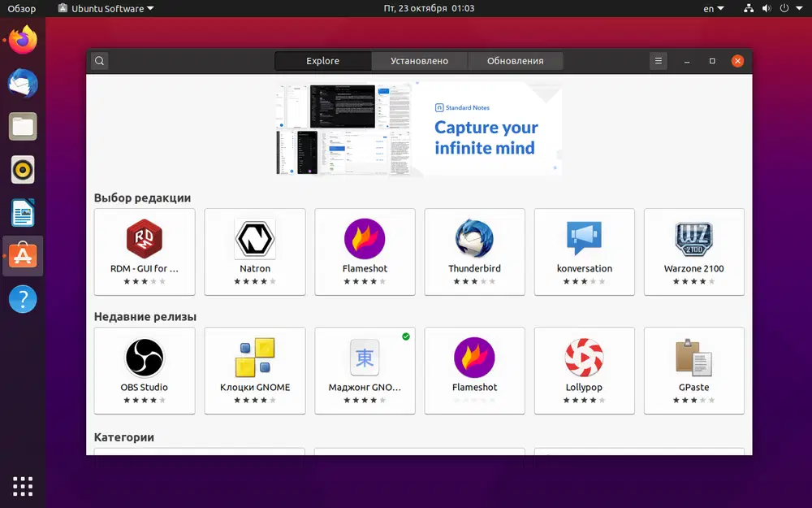The width and height of the screenshot is (812, 508).
Task: Open the Клоцки GNOME app icon
Action: pyautogui.click(x=255, y=357)
